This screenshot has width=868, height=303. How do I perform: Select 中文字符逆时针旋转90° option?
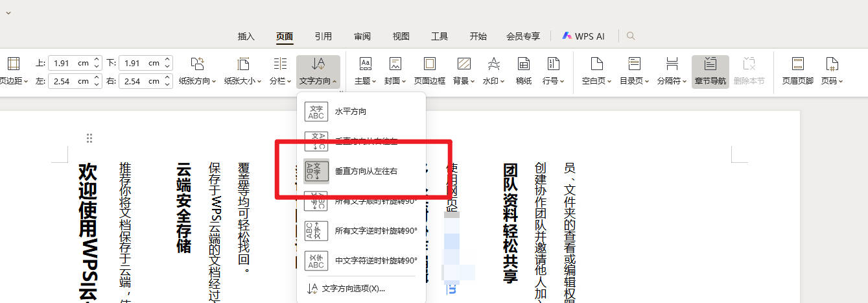click(361, 261)
